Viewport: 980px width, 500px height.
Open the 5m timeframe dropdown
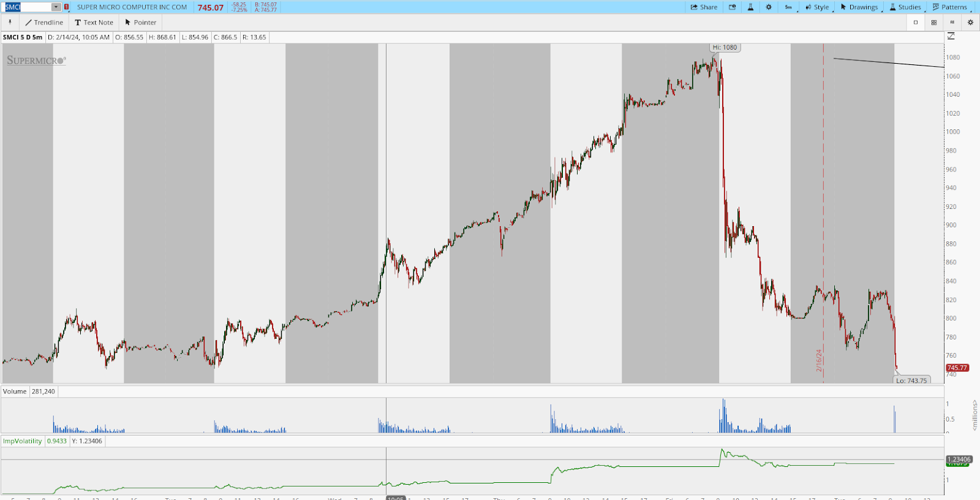coord(788,7)
